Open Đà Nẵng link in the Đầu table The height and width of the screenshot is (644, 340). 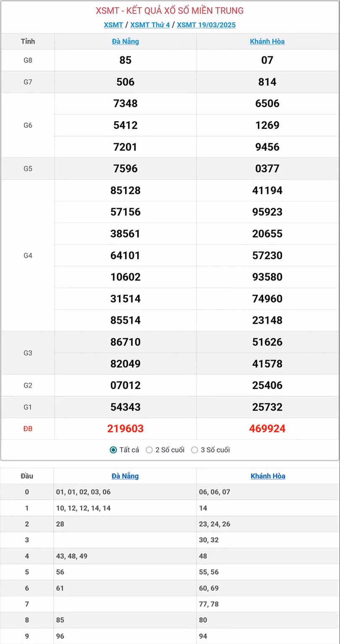tap(125, 476)
